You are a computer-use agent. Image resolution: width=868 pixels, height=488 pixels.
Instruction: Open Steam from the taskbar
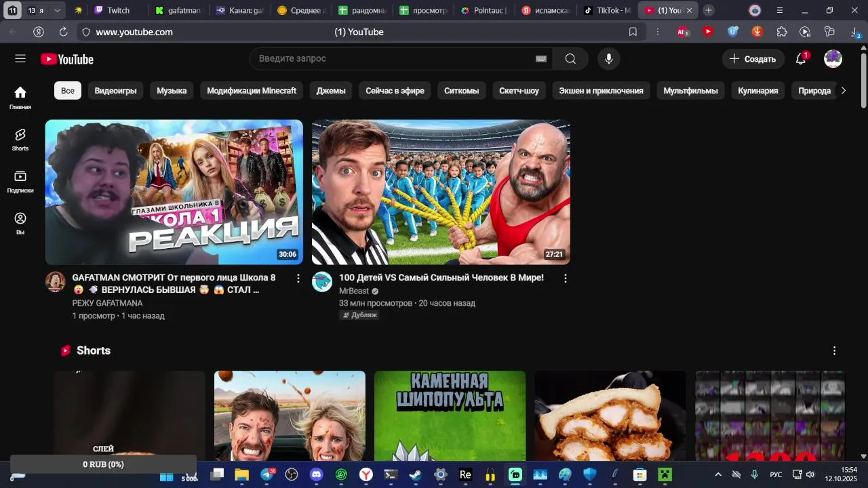click(415, 475)
